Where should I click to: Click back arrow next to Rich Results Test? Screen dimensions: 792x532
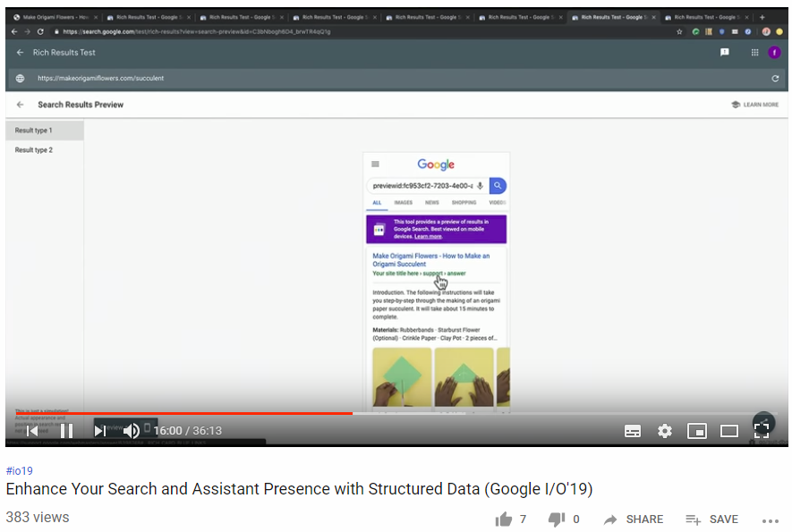[21, 52]
